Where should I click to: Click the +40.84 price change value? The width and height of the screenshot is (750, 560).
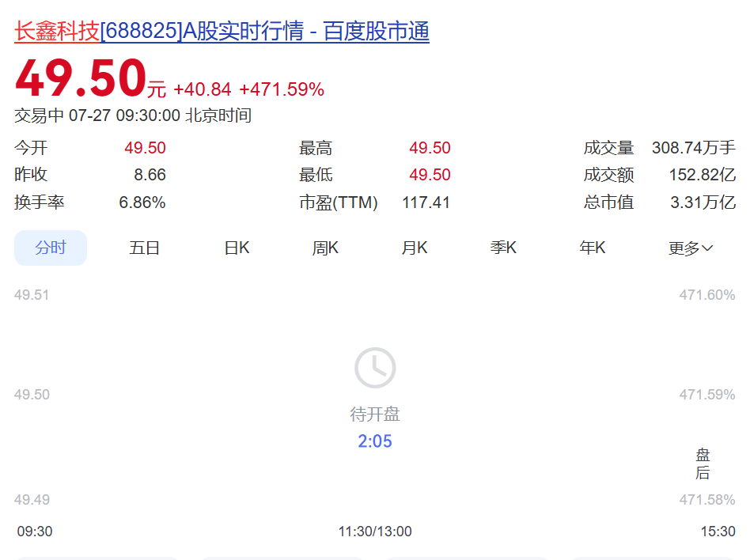coord(203,89)
